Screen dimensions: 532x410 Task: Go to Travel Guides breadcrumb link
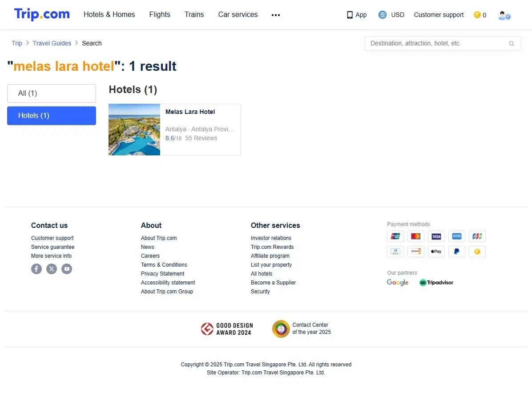52,43
